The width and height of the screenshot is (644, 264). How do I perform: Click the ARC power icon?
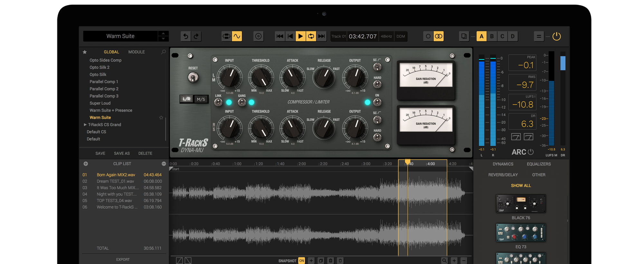click(x=531, y=152)
